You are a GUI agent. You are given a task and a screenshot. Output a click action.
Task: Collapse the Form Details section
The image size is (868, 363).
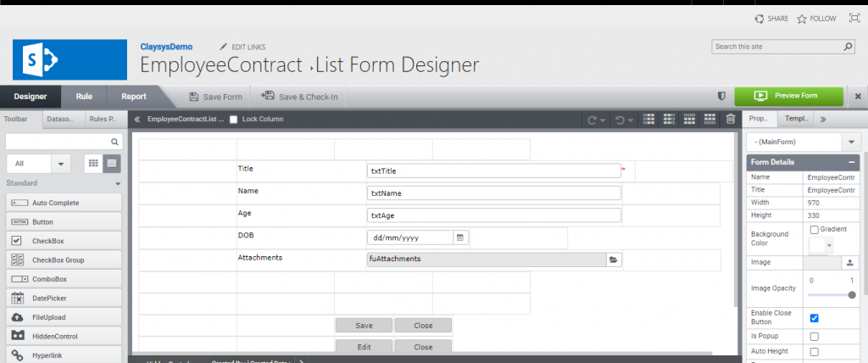pyautogui.click(x=851, y=162)
